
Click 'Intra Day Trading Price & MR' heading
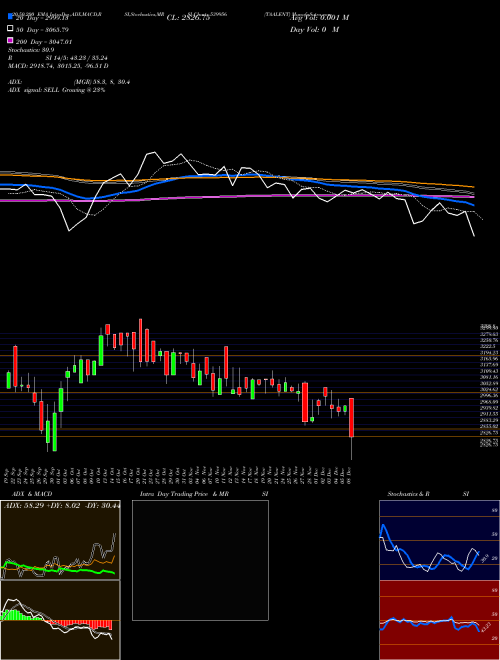click(x=184, y=494)
